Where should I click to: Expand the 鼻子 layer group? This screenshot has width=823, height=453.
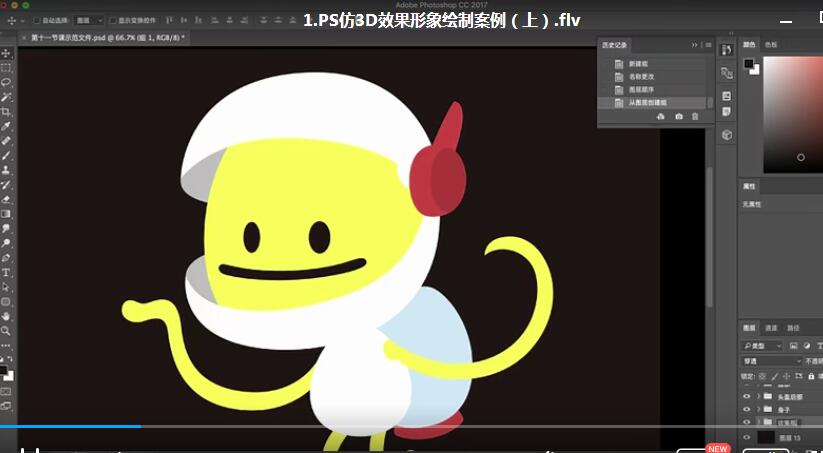coord(759,409)
